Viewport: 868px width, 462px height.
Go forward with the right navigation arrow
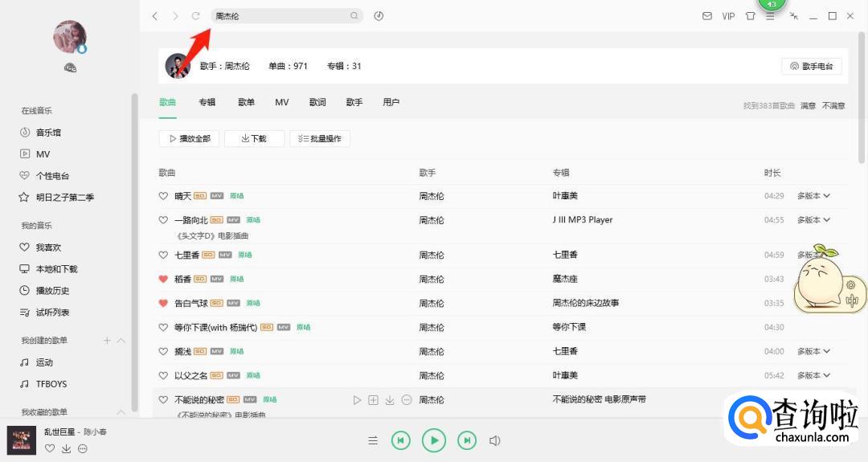(x=175, y=16)
